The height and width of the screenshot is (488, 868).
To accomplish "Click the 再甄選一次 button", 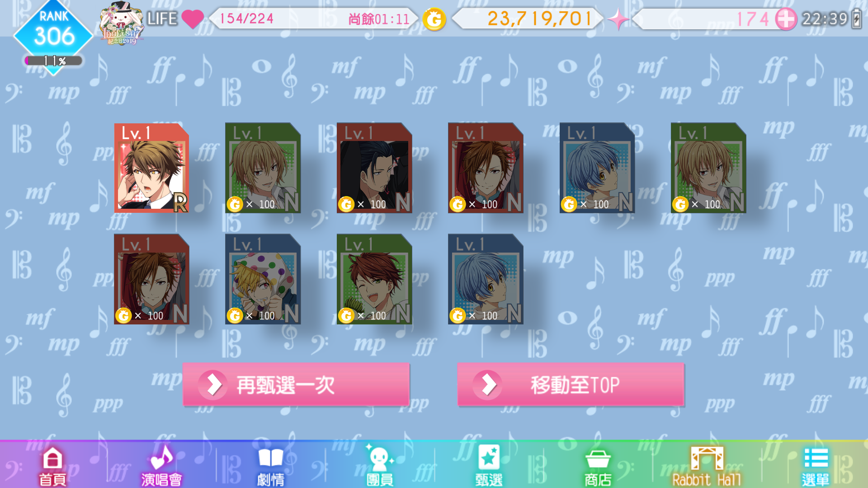I will [296, 385].
